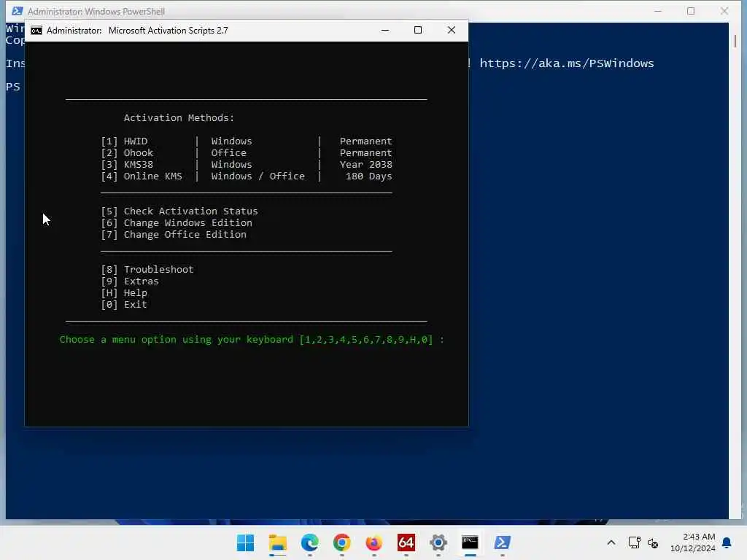Click the [6] Change Windows Edition line
Screen dimensions: 747x560
point(177,223)
